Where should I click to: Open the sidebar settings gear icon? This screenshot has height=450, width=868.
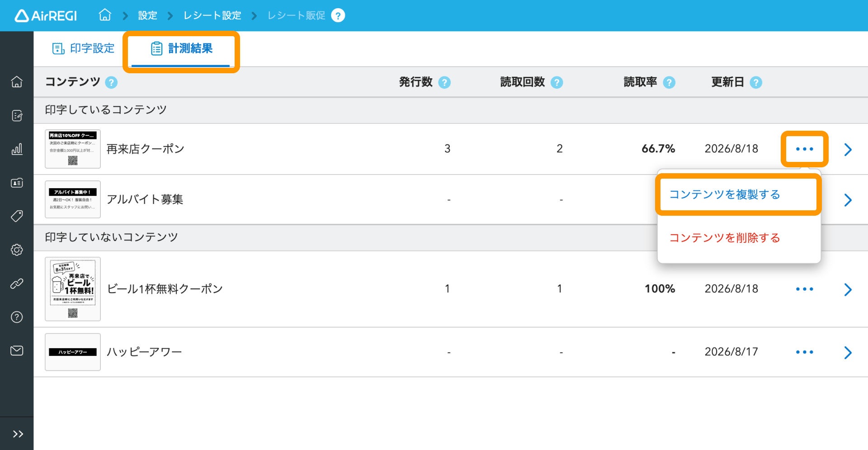pyautogui.click(x=17, y=250)
